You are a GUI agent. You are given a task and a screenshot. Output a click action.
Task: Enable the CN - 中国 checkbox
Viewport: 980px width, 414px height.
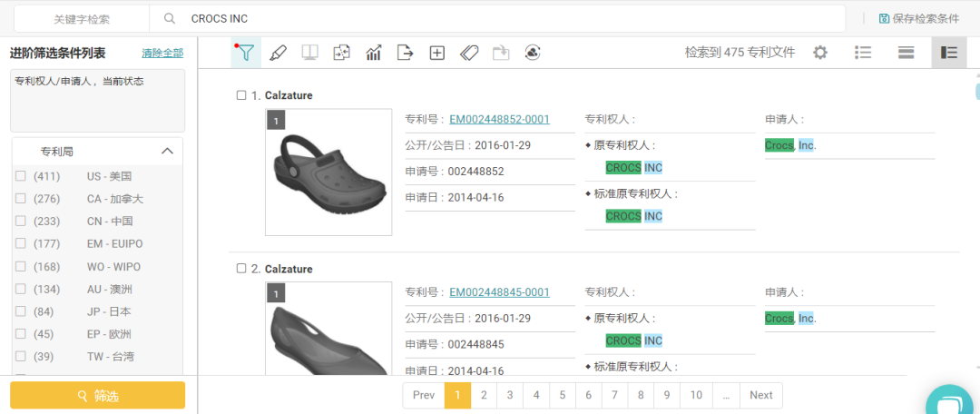(x=21, y=222)
